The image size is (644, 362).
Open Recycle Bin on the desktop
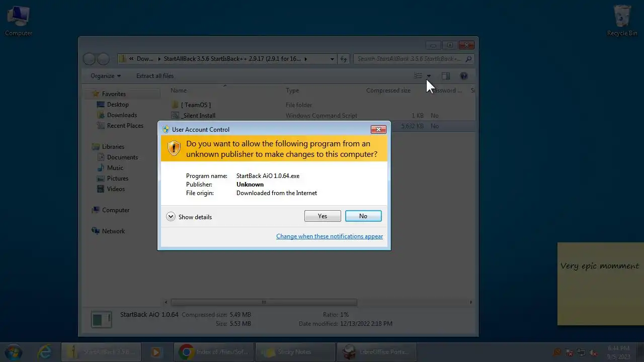tap(622, 21)
